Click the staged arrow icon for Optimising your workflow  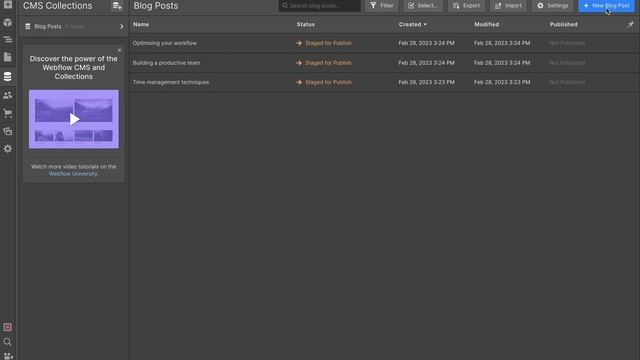click(x=299, y=43)
